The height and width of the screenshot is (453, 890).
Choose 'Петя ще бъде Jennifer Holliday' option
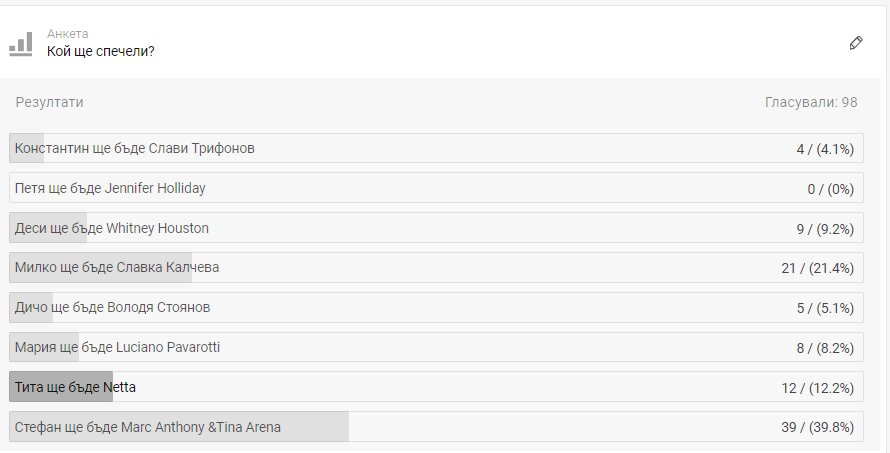pyautogui.click(x=110, y=188)
